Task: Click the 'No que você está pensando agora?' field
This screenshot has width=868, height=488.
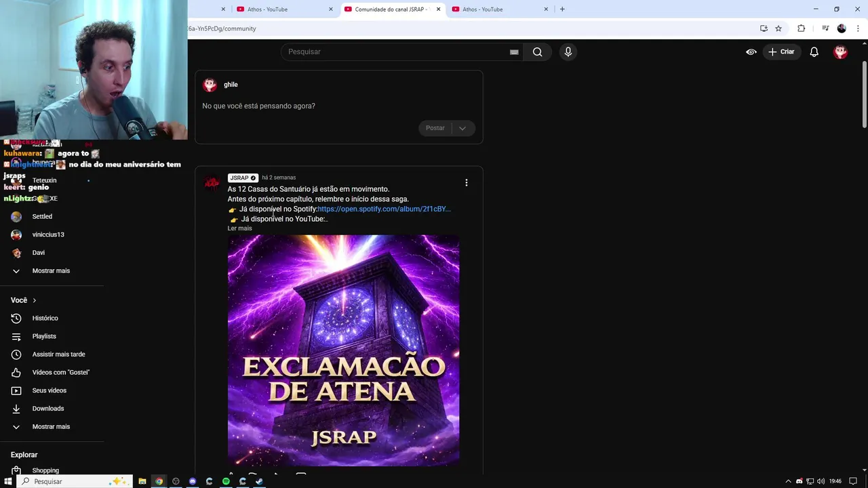Action: tap(258, 106)
